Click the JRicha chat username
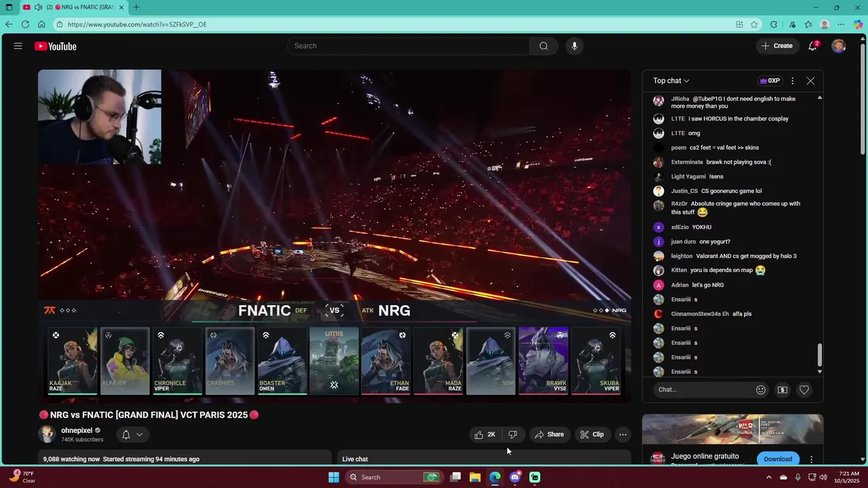This screenshot has width=868, height=488. pos(680,99)
